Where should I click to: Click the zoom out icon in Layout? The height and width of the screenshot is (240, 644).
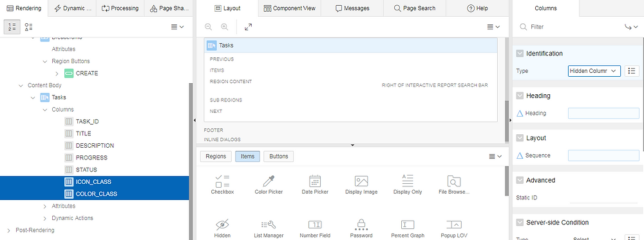pyautogui.click(x=209, y=26)
